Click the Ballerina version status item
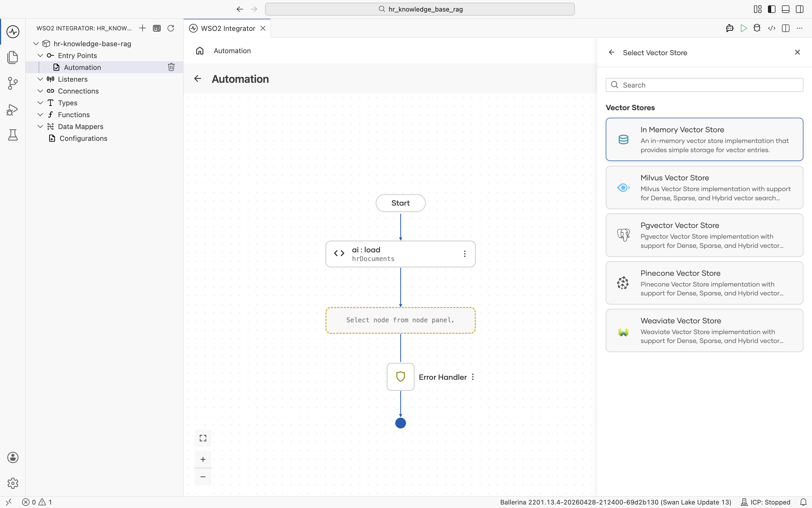Image resolution: width=812 pixels, height=508 pixels. click(x=616, y=502)
